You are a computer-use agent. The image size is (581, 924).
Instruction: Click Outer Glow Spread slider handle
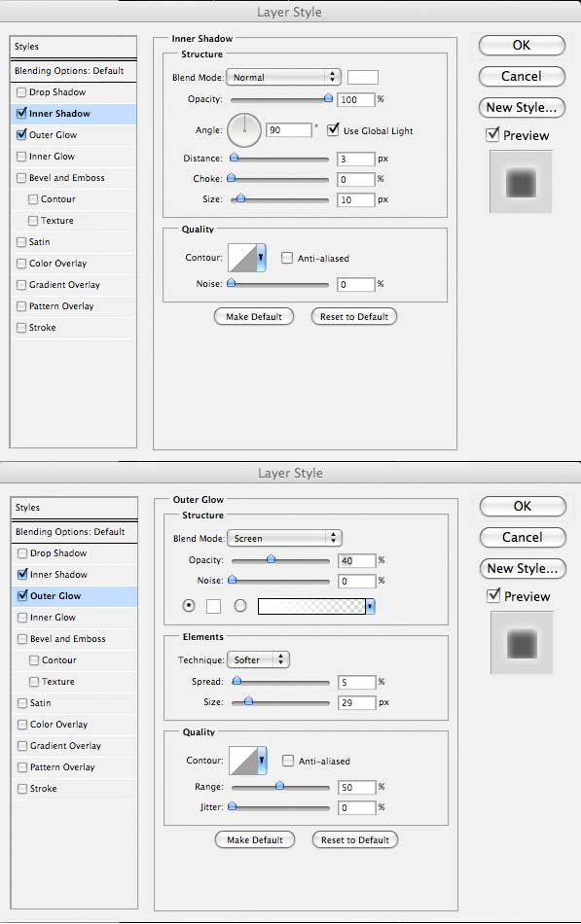236,681
